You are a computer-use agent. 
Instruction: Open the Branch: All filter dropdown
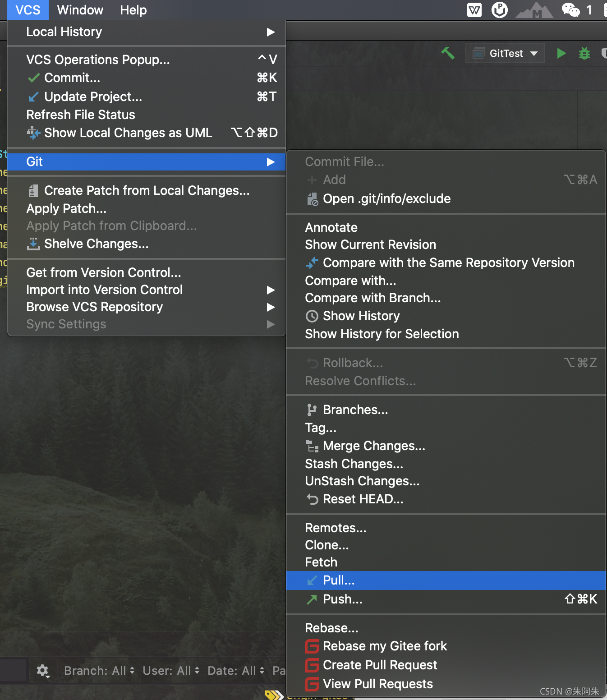99,671
